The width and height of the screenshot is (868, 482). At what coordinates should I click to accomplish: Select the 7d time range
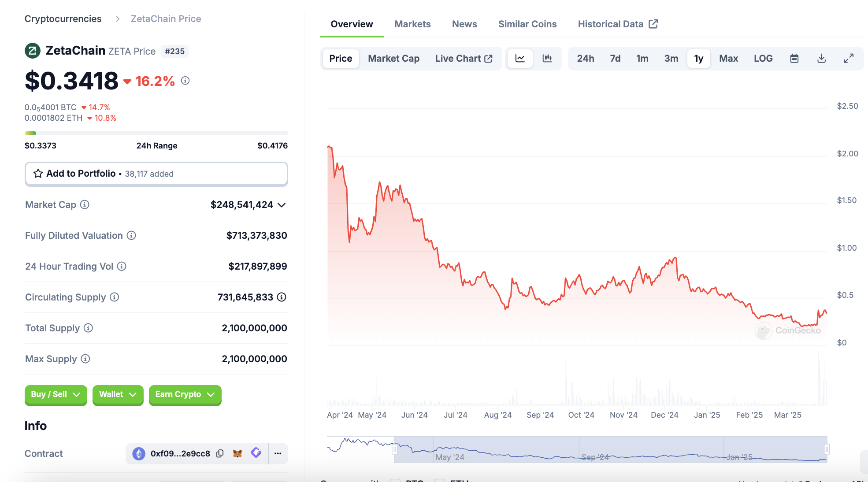click(615, 59)
